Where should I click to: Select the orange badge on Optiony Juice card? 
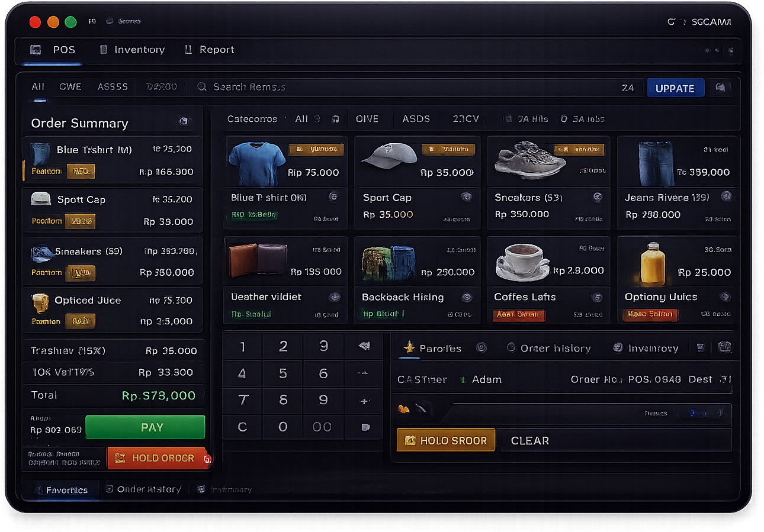(650, 315)
